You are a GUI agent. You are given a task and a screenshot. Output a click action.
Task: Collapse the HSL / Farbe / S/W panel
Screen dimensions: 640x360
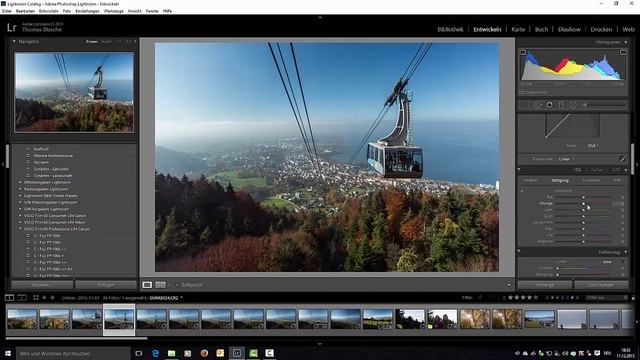[x=626, y=170]
